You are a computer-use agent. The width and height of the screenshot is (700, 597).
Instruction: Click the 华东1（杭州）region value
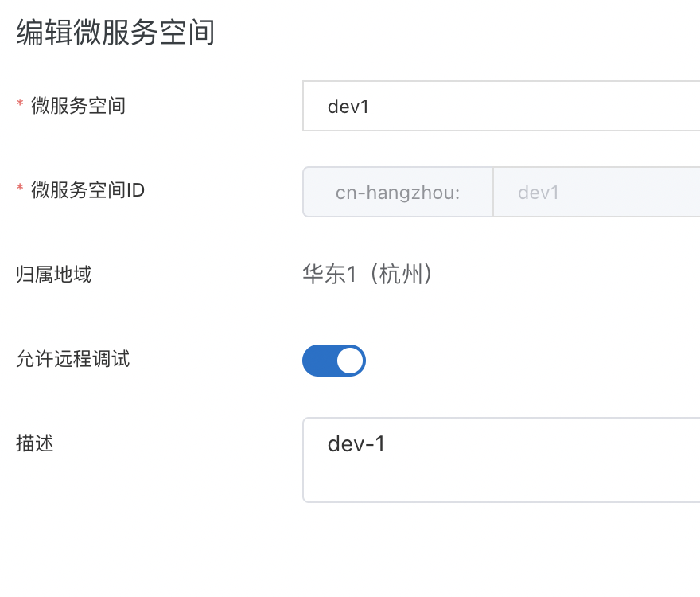(x=367, y=275)
